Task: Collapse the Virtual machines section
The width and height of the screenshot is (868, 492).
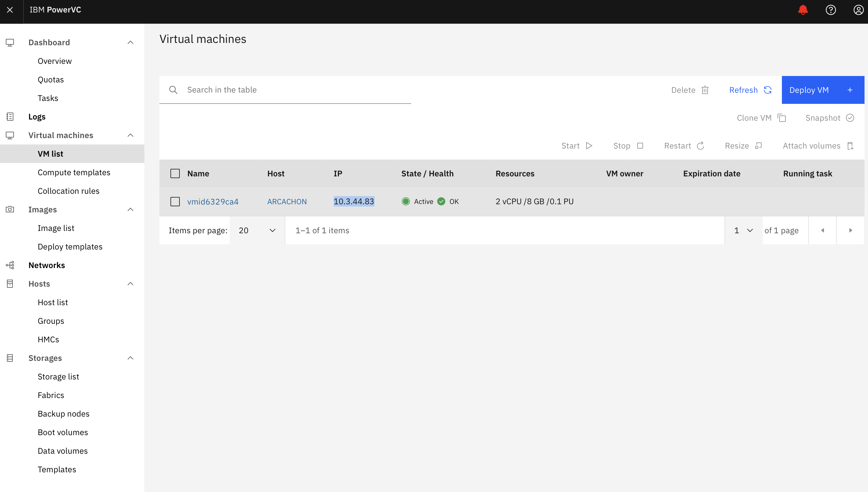Action: tap(130, 135)
